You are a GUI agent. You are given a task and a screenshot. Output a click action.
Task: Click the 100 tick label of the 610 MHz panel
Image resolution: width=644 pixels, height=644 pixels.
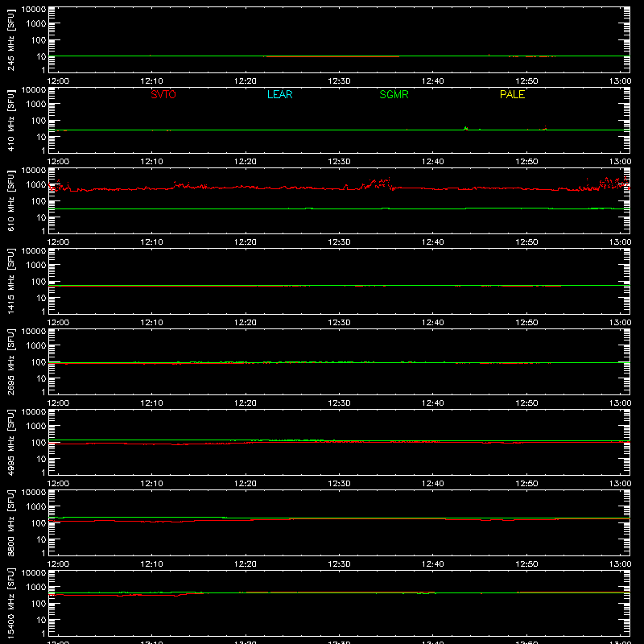click(39, 201)
